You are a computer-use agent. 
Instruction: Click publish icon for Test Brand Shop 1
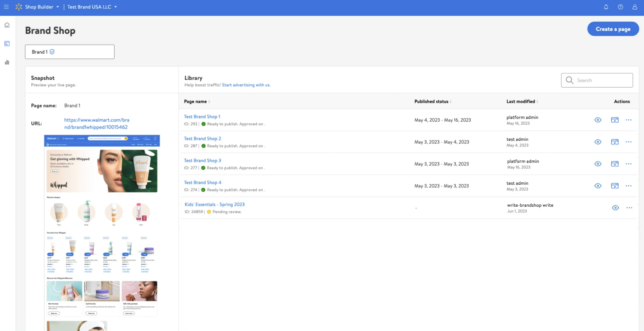click(615, 120)
